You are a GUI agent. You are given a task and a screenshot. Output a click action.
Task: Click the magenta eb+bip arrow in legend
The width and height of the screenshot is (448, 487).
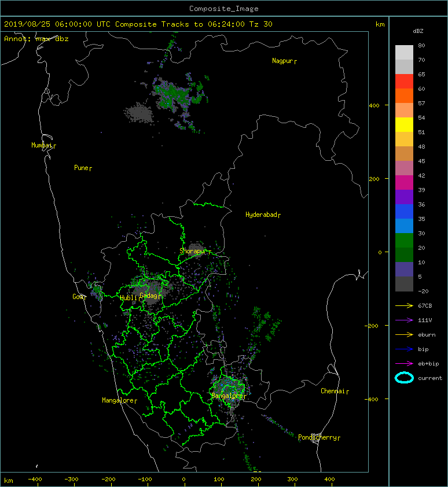(404, 363)
